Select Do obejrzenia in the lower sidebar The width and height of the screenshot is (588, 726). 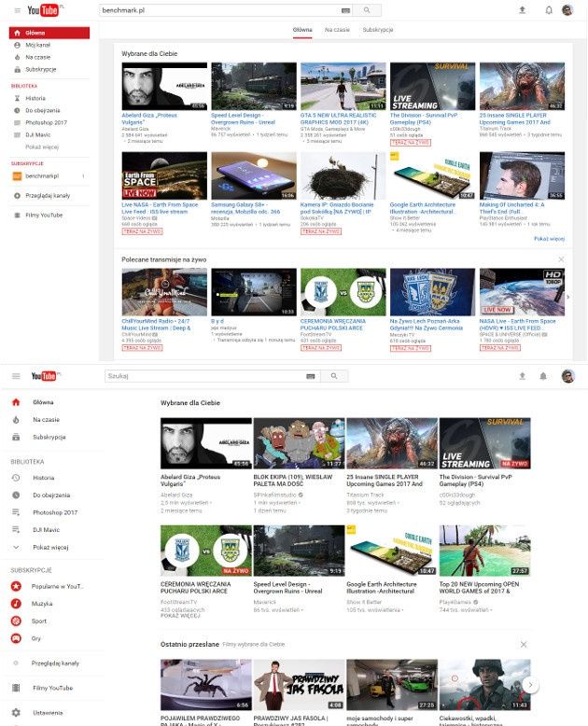point(51,495)
